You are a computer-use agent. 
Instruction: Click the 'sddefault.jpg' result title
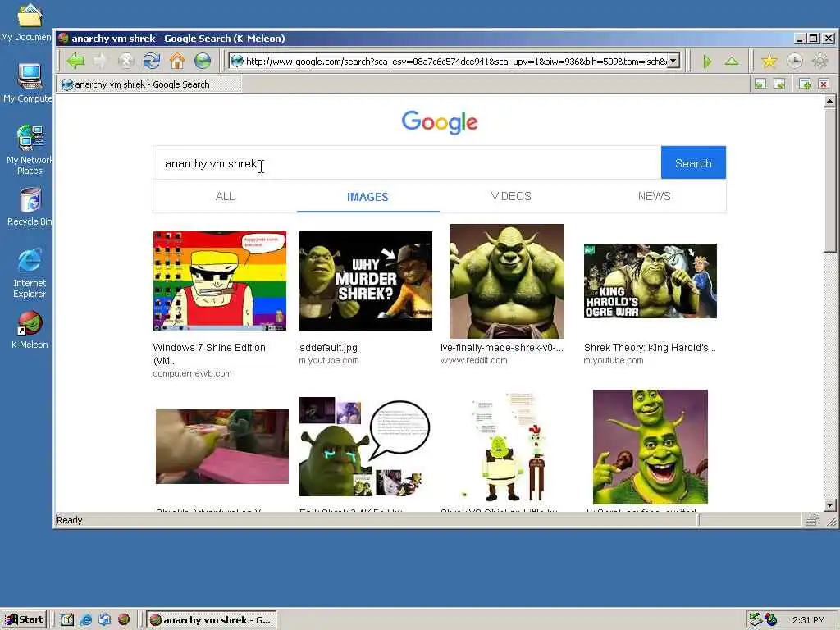328,347
